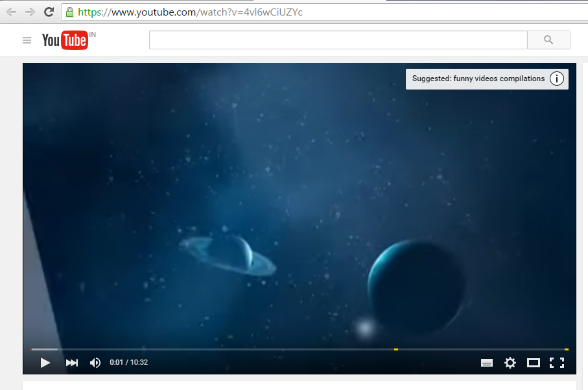Click the green padlock security icon

pyautogui.click(x=70, y=12)
